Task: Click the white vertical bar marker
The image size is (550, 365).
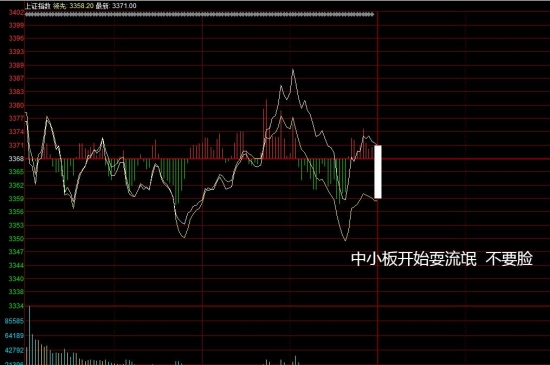Action: tap(378, 172)
